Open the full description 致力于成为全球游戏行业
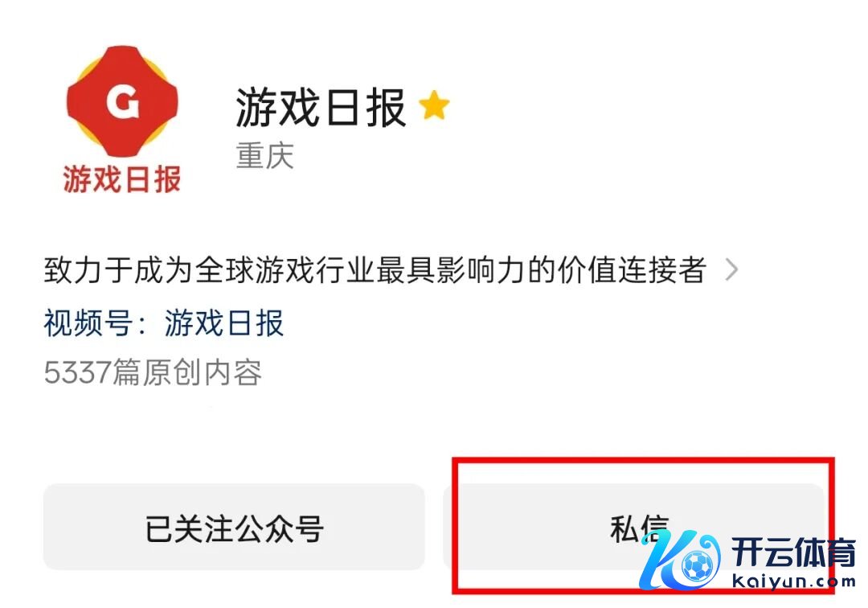 click(x=375, y=270)
